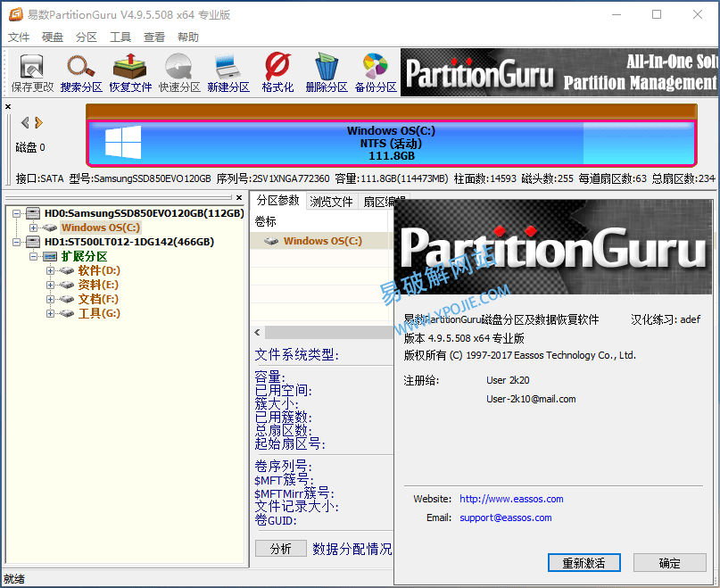Click the 重新激活 (Reactivate) button
The height and width of the screenshot is (588, 720).
pos(583,563)
